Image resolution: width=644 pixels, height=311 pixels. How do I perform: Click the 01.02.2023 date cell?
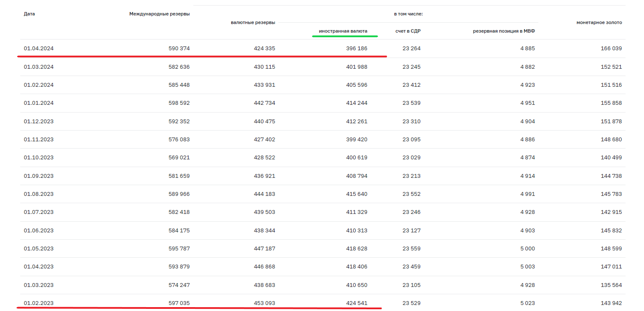39,303
